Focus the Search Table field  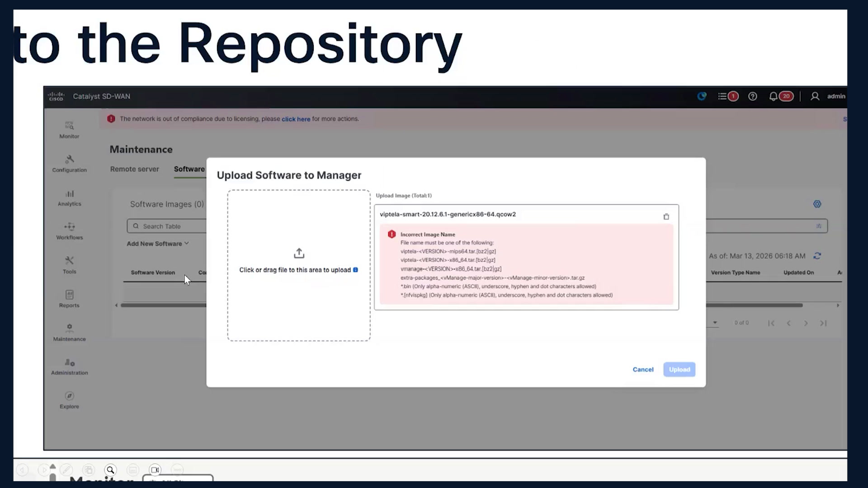coord(166,226)
